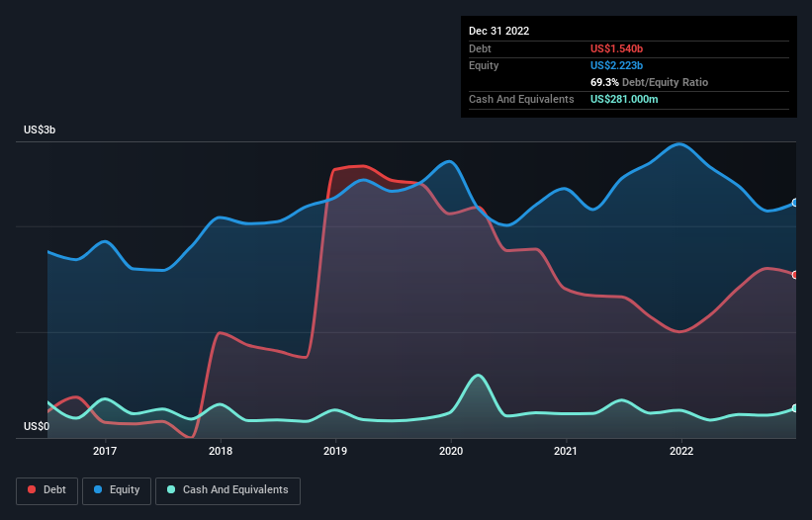The width and height of the screenshot is (812, 520).
Task: Select the 2017 x-axis label
Action: pos(105,451)
